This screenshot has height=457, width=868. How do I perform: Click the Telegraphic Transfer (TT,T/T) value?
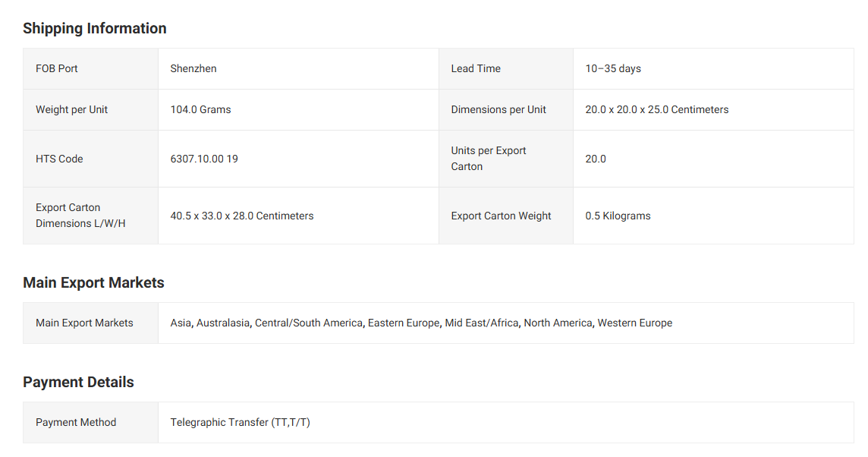pos(240,422)
